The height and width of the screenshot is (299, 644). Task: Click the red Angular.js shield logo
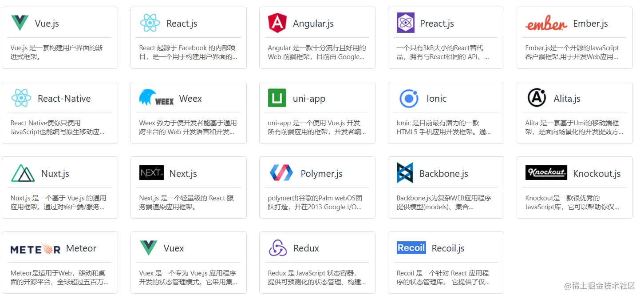point(277,23)
